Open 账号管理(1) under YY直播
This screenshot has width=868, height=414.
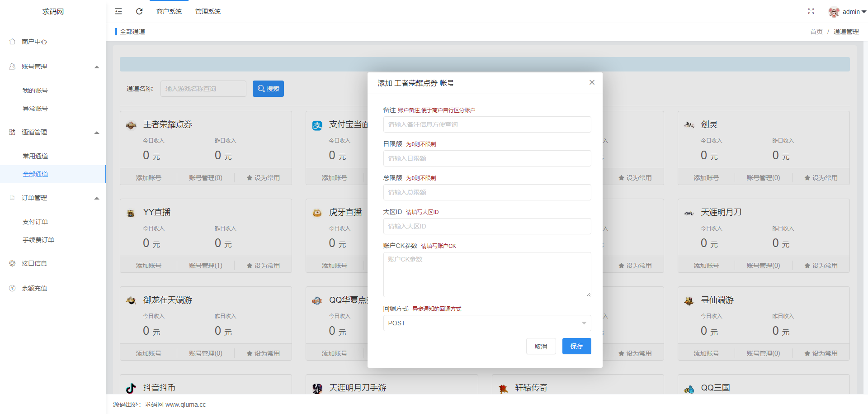tap(206, 266)
